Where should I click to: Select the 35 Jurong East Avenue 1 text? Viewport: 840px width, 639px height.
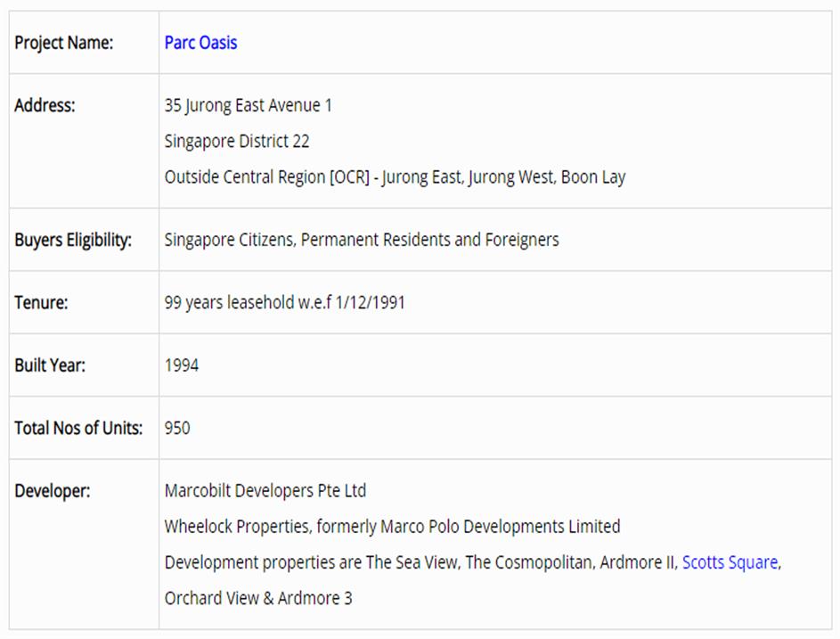tap(248, 105)
